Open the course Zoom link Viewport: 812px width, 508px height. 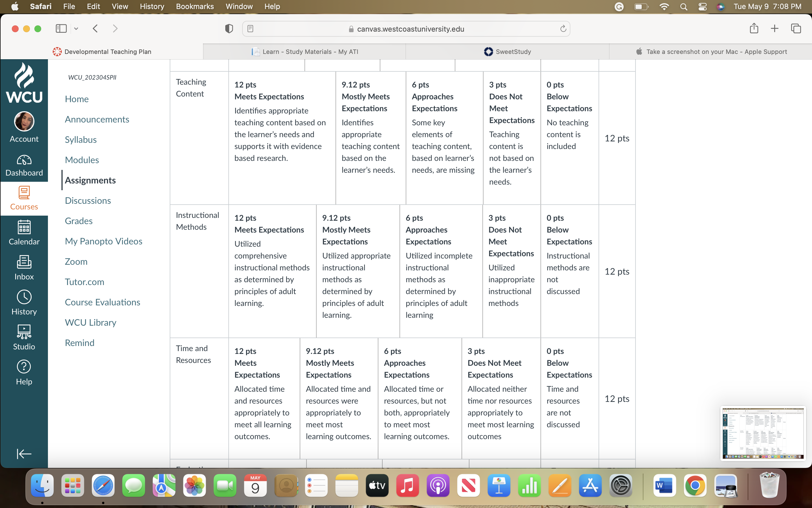(x=76, y=262)
